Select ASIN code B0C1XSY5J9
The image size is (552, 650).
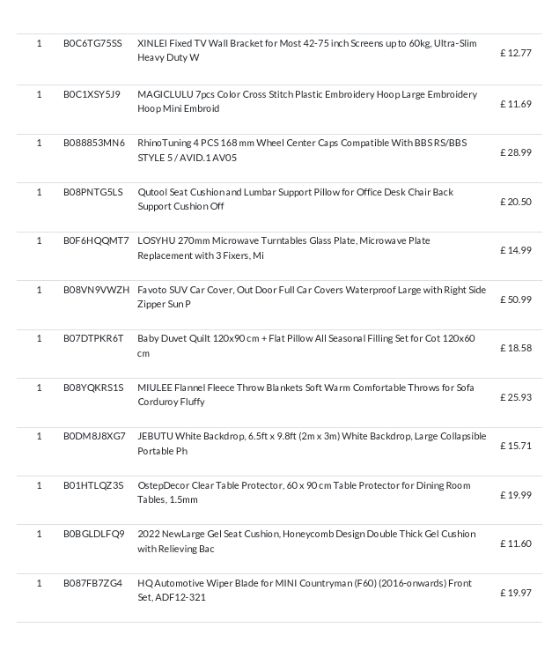click(92, 95)
